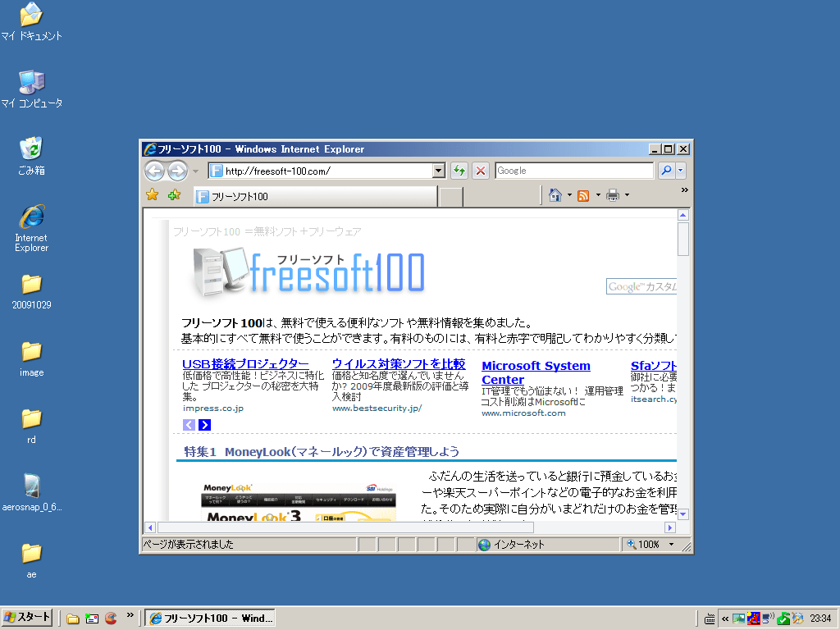Open the USB接続プロジェクター ad link
Screen dimensions: 840x630
point(245,364)
